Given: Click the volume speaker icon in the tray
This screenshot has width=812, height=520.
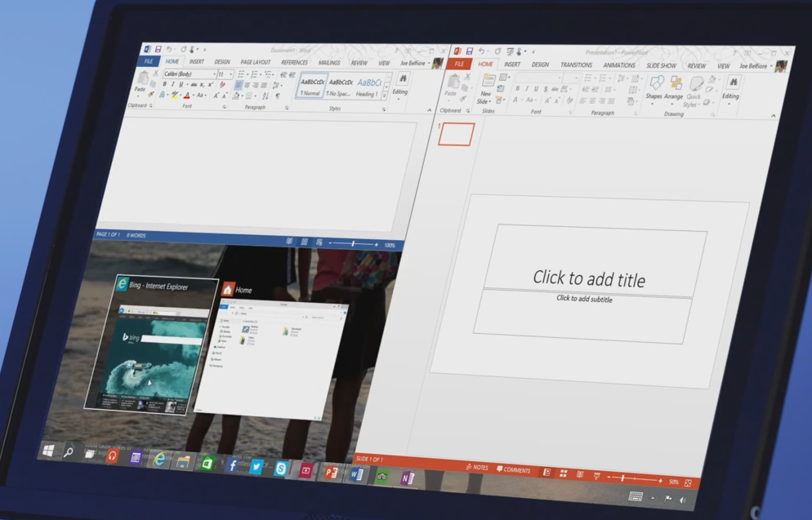Looking at the screenshot, I should [683, 500].
